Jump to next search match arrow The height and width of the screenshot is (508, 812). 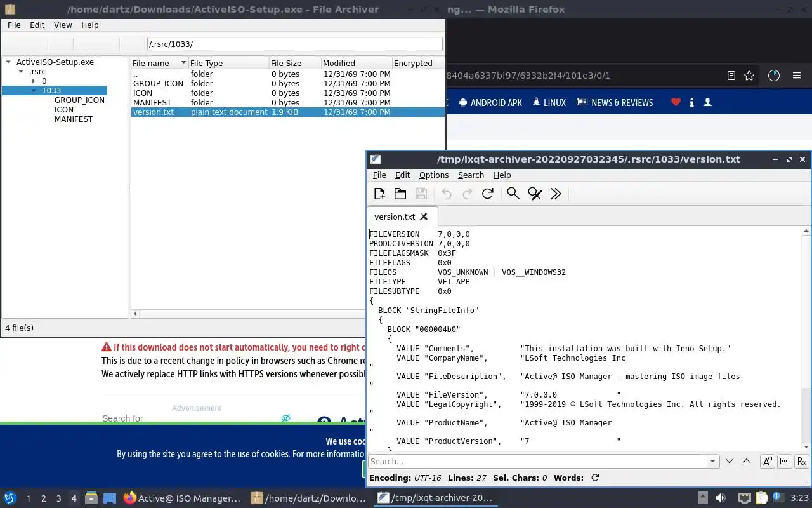[x=730, y=462]
